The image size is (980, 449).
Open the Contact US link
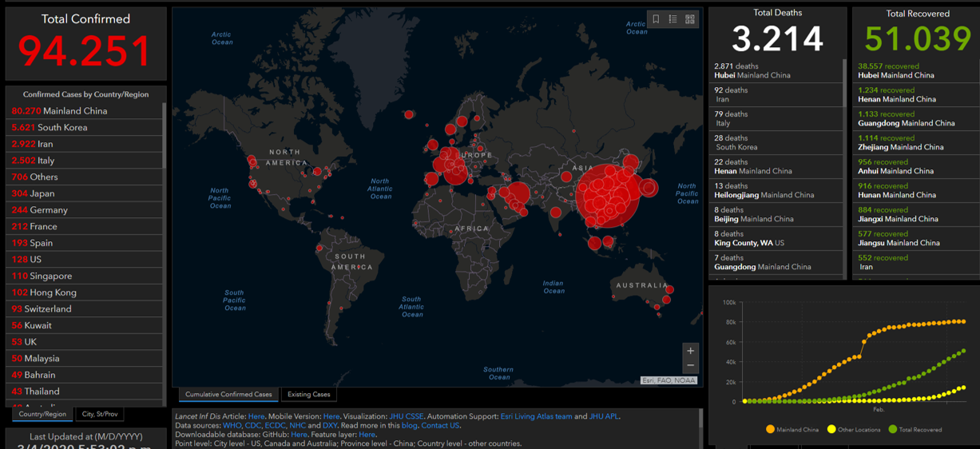[x=440, y=426]
